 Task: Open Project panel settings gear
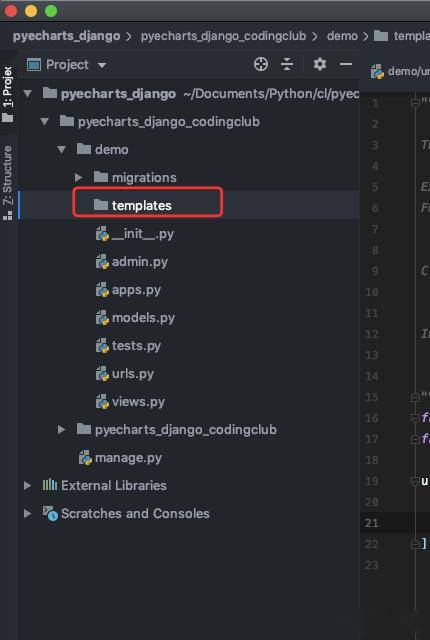(x=319, y=64)
